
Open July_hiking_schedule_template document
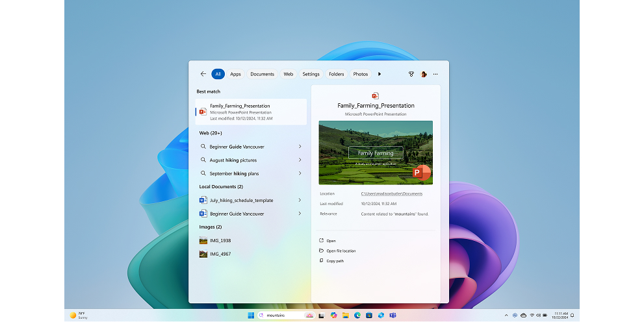[251, 200]
